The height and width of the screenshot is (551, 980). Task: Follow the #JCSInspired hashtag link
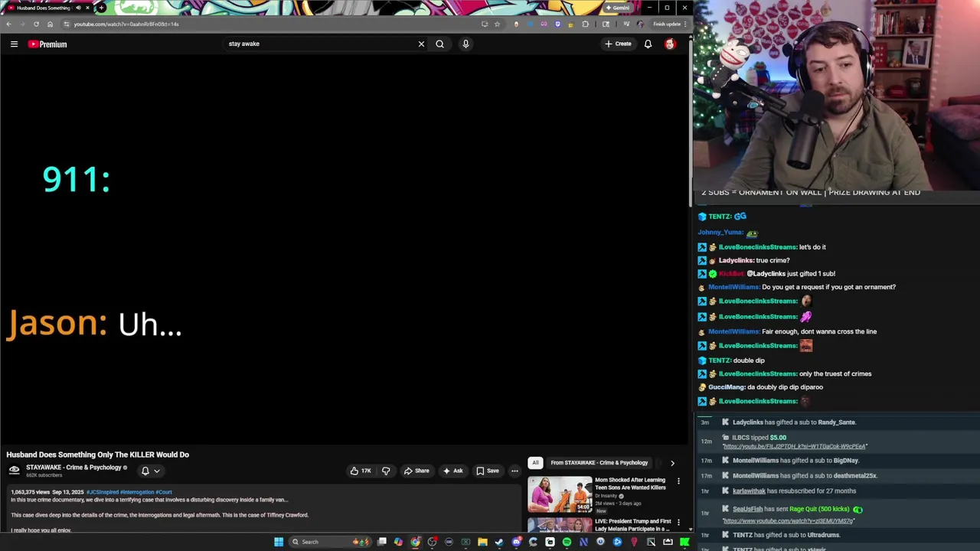103,492
